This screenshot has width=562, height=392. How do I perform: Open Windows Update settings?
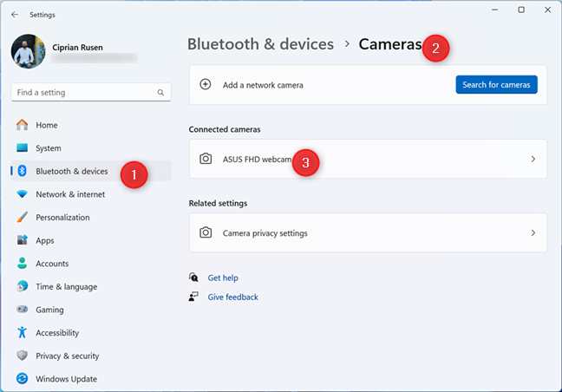91,379
